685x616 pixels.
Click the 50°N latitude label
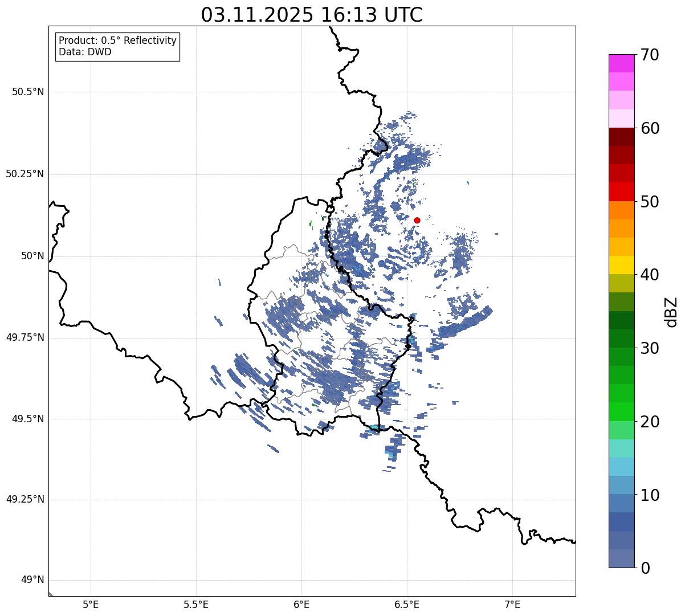32,256
